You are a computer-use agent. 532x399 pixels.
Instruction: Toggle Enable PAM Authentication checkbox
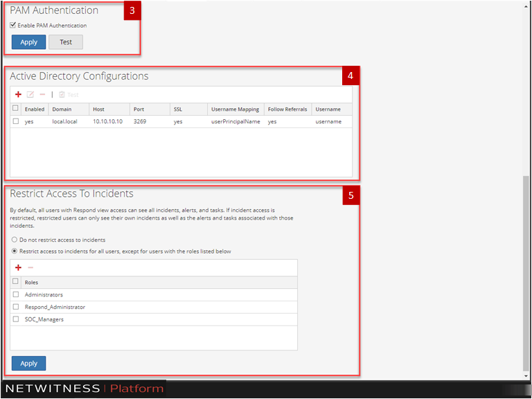click(13, 26)
